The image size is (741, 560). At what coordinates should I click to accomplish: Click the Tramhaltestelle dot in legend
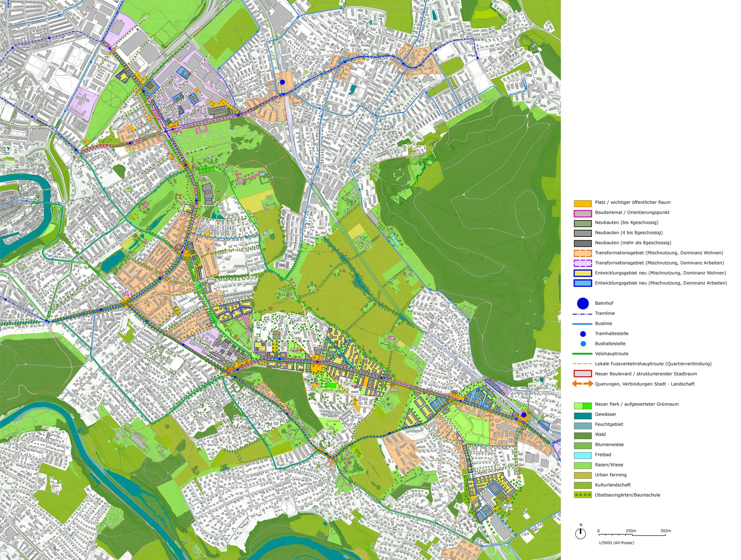583,334
